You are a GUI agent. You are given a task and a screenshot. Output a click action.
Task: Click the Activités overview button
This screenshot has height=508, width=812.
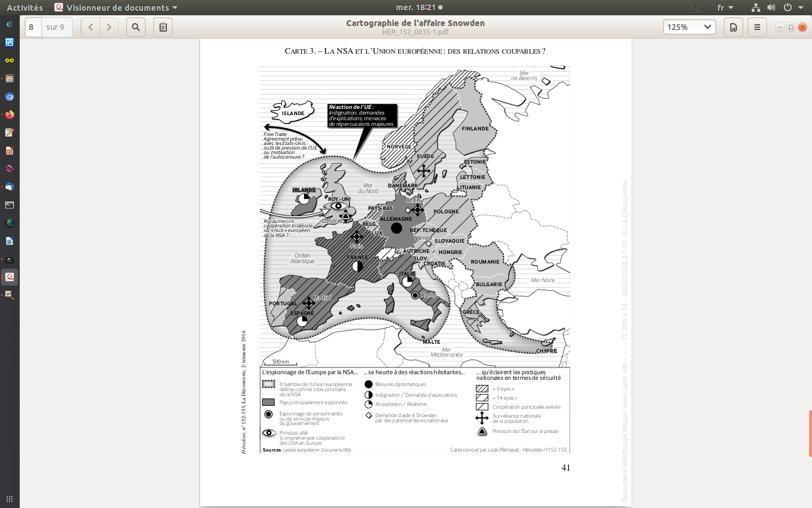tap(25, 7)
